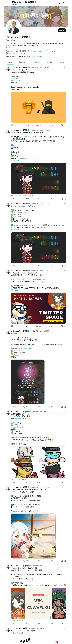Open the search icon in header

pyautogui.click(x=64, y=3)
